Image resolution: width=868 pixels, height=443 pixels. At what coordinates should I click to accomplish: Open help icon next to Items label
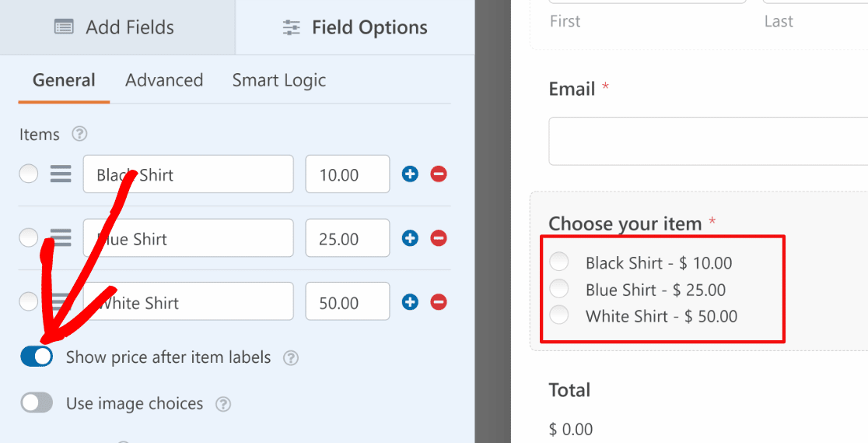(79, 134)
